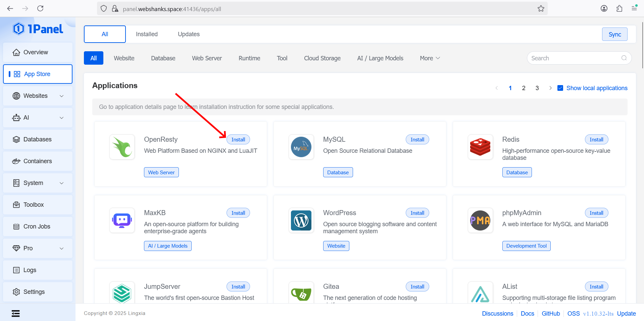Focus the application Search field

pos(579,58)
